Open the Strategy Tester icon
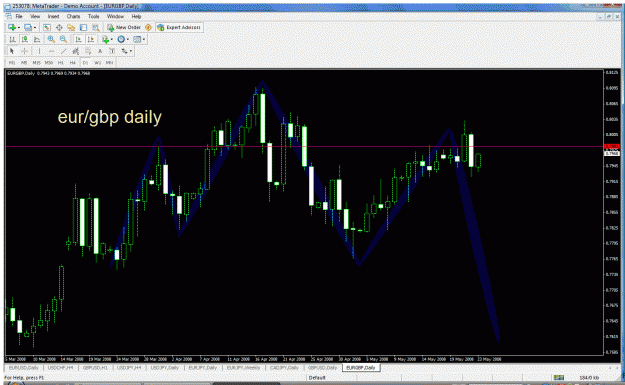Screen dimensions: 625x385 tap(96, 28)
